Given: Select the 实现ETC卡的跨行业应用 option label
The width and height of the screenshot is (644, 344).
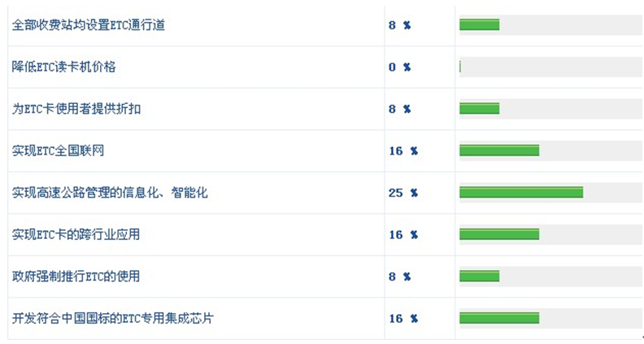Looking at the screenshot, I should [76, 234].
